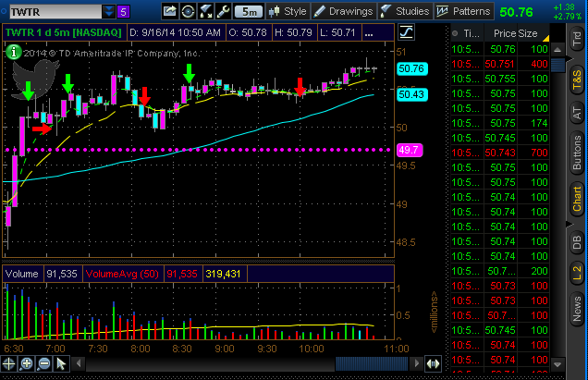Click the TWTR symbol input field
The image size is (588, 380).
(55, 12)
